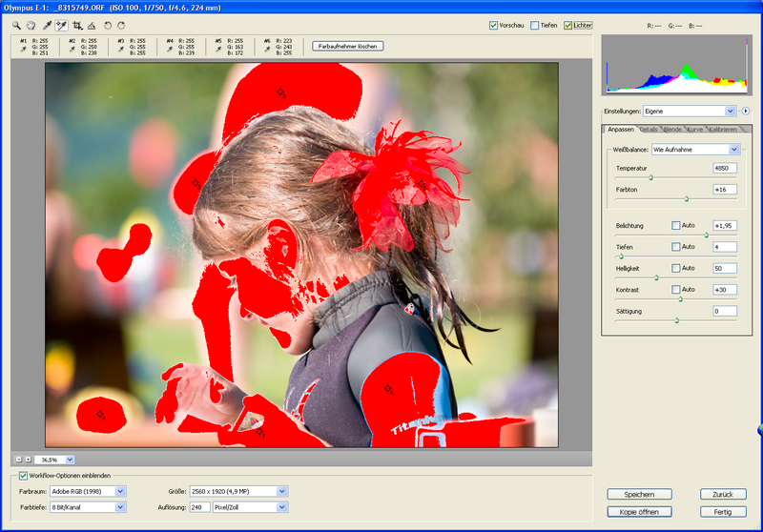Image resolution: width=763 pixels, height=532 pixels.
Task: Enable the Tiefen shadow clipping checkbox
Action: pos(535,25)
